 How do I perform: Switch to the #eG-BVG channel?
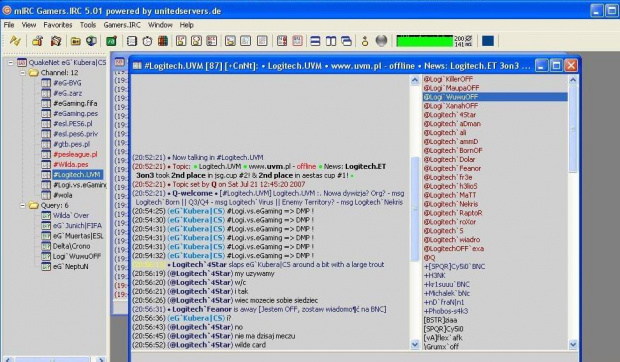click(67, 83)
